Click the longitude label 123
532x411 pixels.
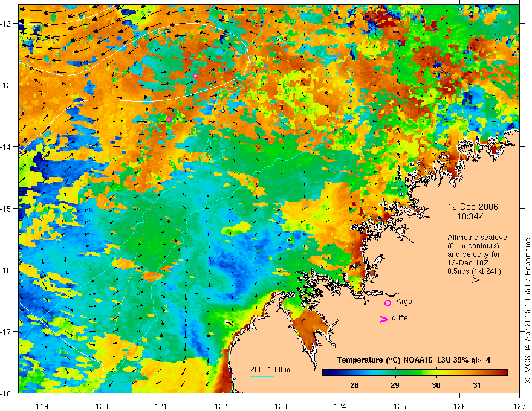[281, 406]
